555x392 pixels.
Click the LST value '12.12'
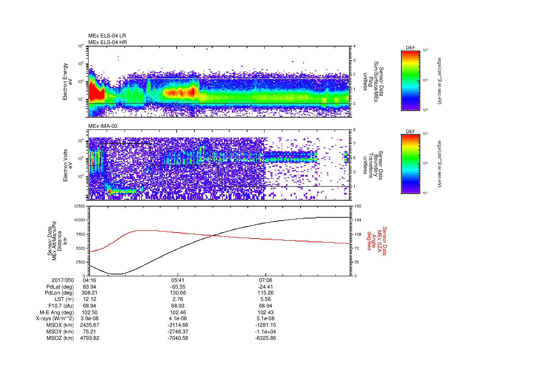pyautogui.click(x=89, y=299)
